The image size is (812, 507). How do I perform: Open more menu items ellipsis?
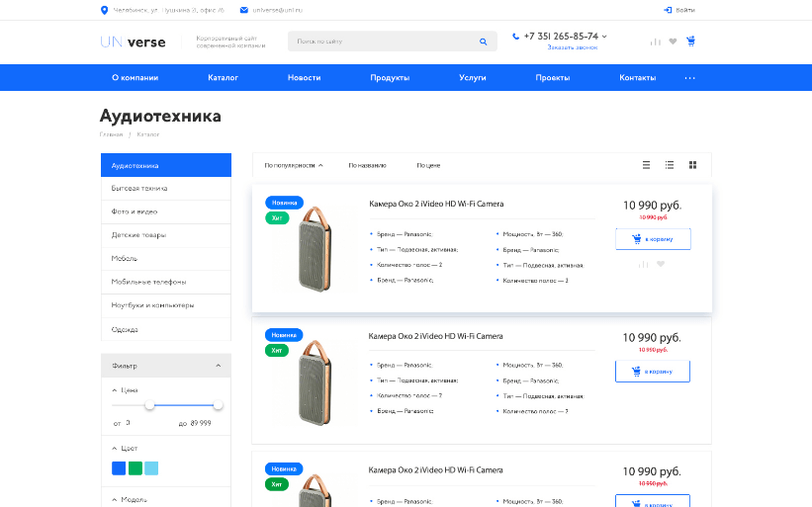[x=690, y=78]
